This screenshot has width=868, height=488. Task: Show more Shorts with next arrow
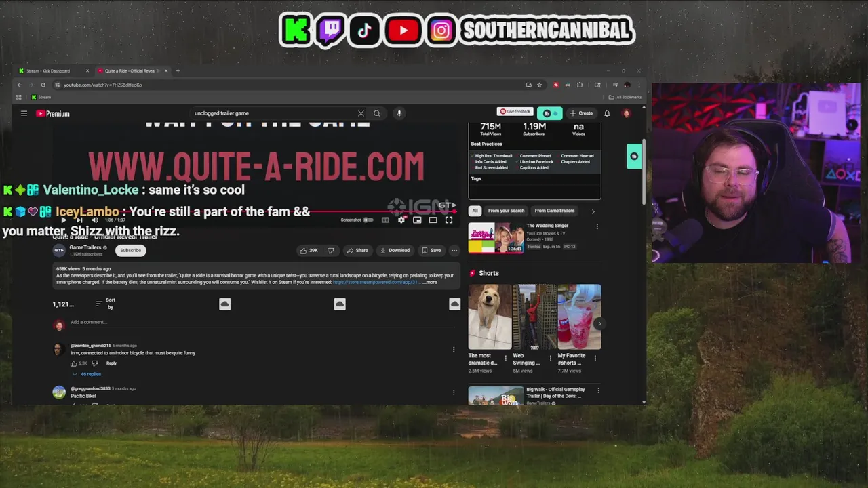coord(599,324)
